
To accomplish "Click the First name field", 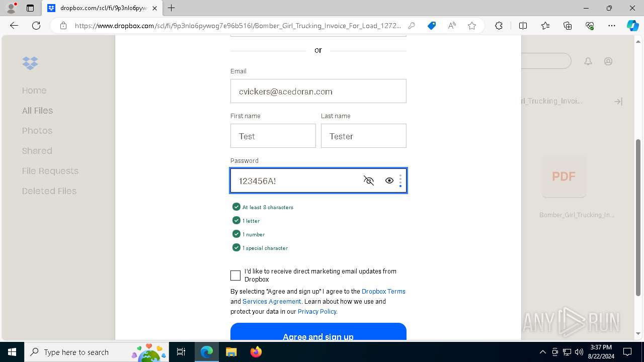I will click(273, 136).
